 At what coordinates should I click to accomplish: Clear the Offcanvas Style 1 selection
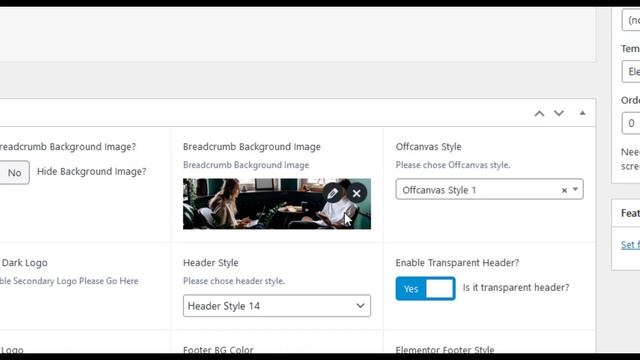point(564,190)
